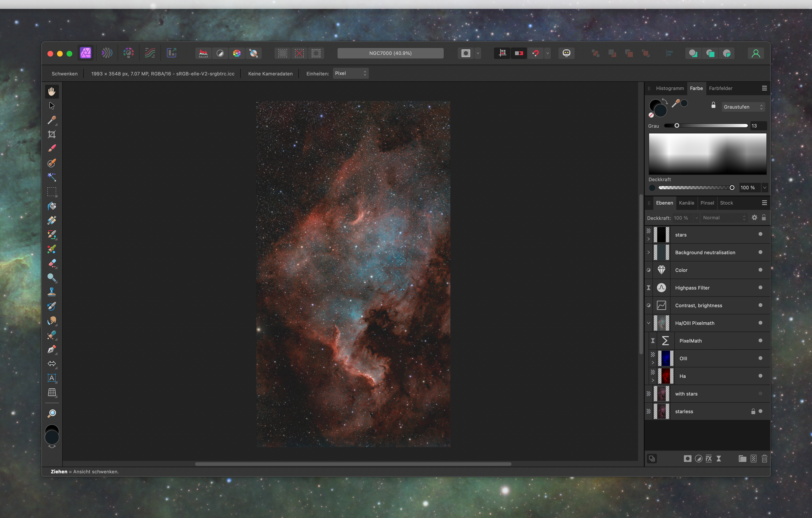Image resolution: width=812 pixels, height=518 pixels.
Task: Select the Zoom tool
Action: click(52, 413)
